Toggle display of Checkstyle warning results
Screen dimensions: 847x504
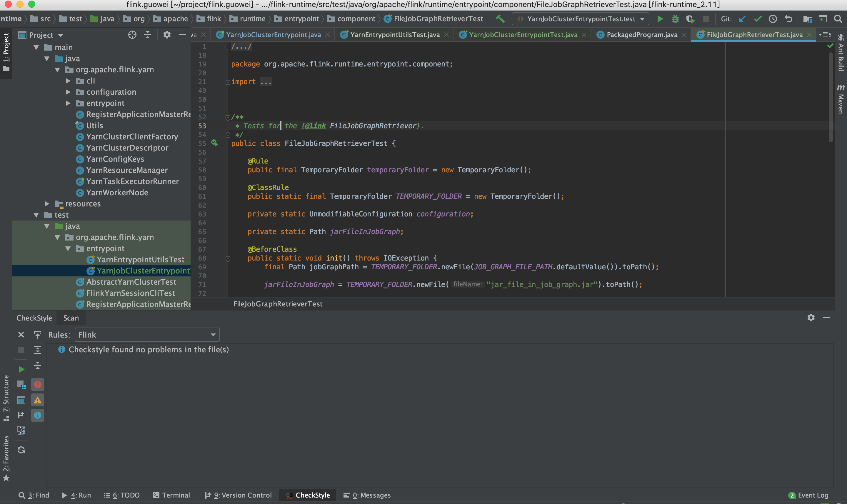click(38, 400)
